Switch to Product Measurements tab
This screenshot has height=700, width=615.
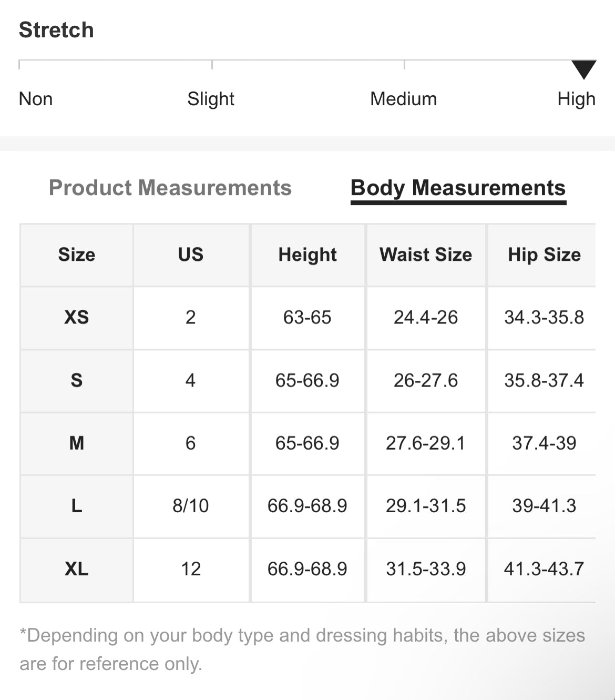click(x=170, y=188)
